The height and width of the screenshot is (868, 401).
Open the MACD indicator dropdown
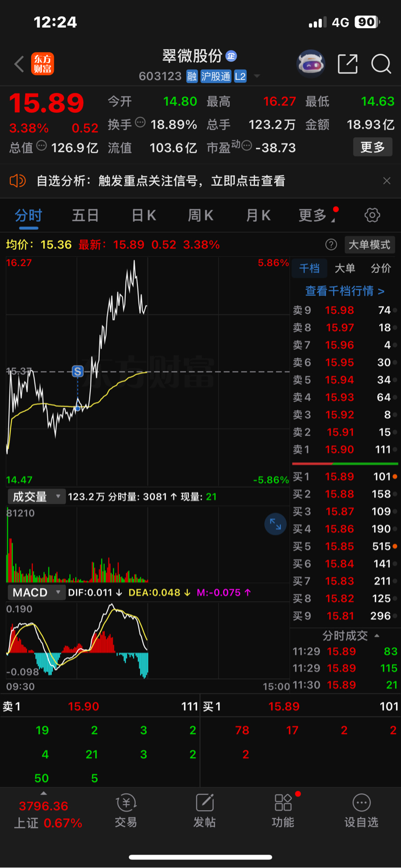(37, 592)
